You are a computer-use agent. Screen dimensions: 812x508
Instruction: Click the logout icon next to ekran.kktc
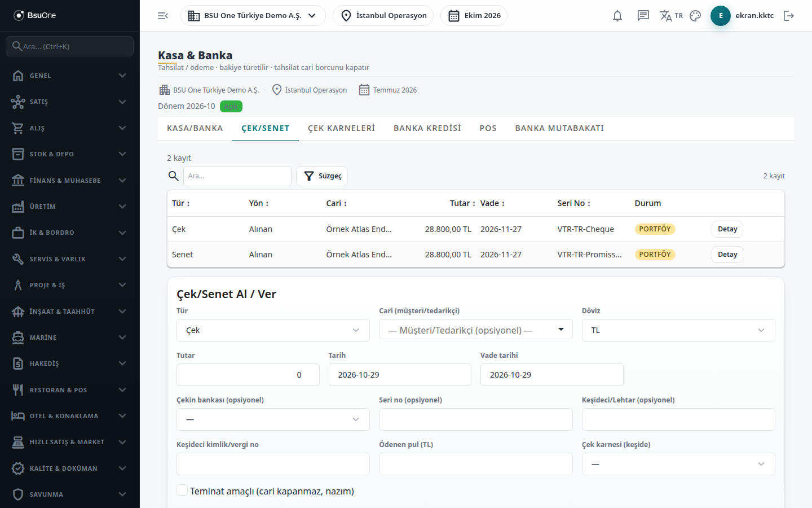pyautogui.click(x=789, y=16)
